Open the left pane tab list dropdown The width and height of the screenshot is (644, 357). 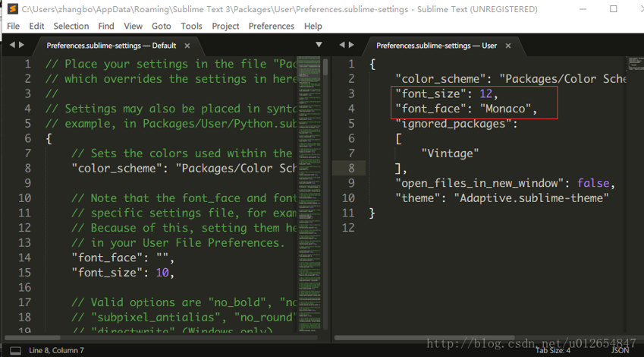click(319, 46)
